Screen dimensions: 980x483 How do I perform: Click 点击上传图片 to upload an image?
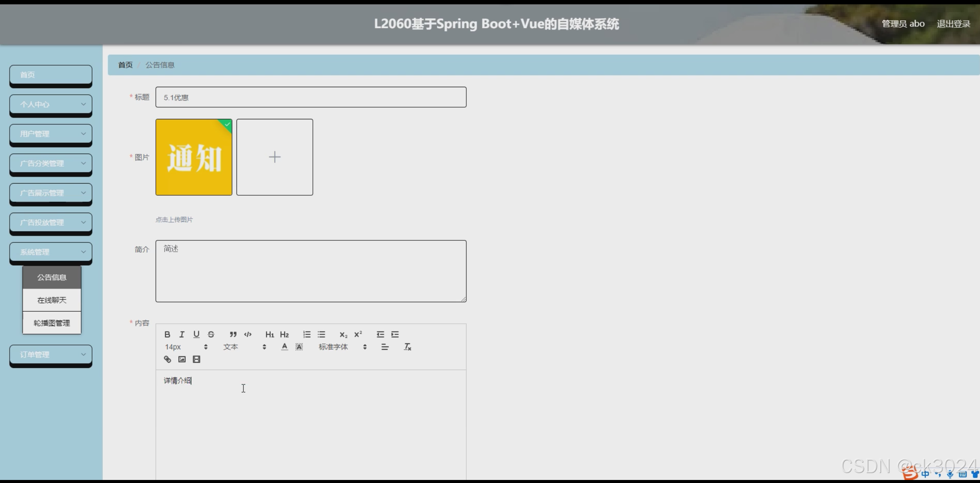point(174,220)
